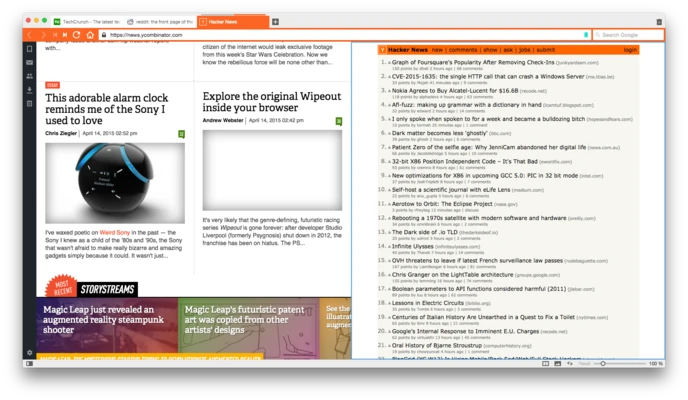
Task: Open 'Explore the original Wipeout' headline
Action: click(x=272, y=102)
